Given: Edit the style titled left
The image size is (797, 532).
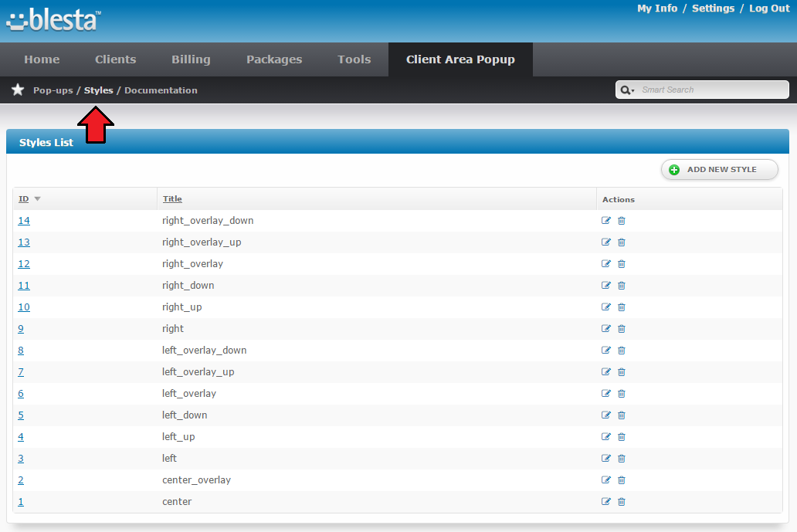Looking at the screenshot, I should click(x=606, y=458).
